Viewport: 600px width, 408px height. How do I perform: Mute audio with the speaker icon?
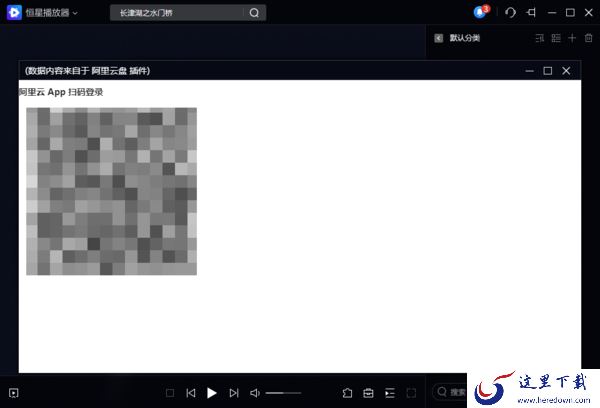[255, 393]
